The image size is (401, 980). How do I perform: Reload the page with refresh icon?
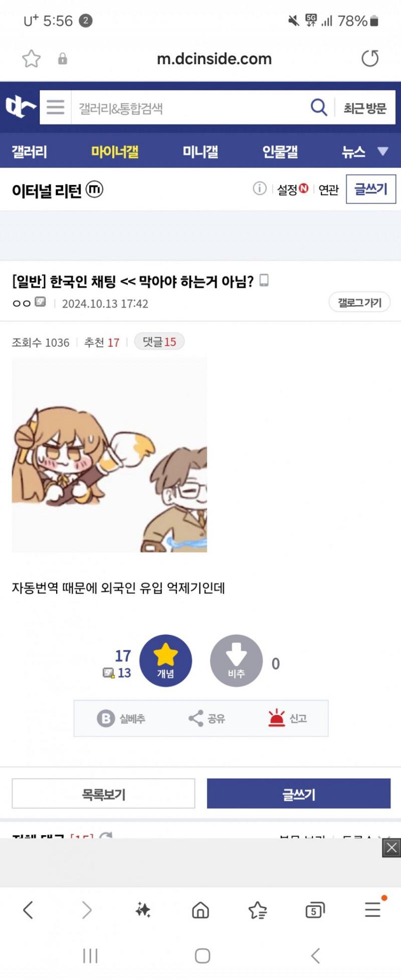(370, 59)
